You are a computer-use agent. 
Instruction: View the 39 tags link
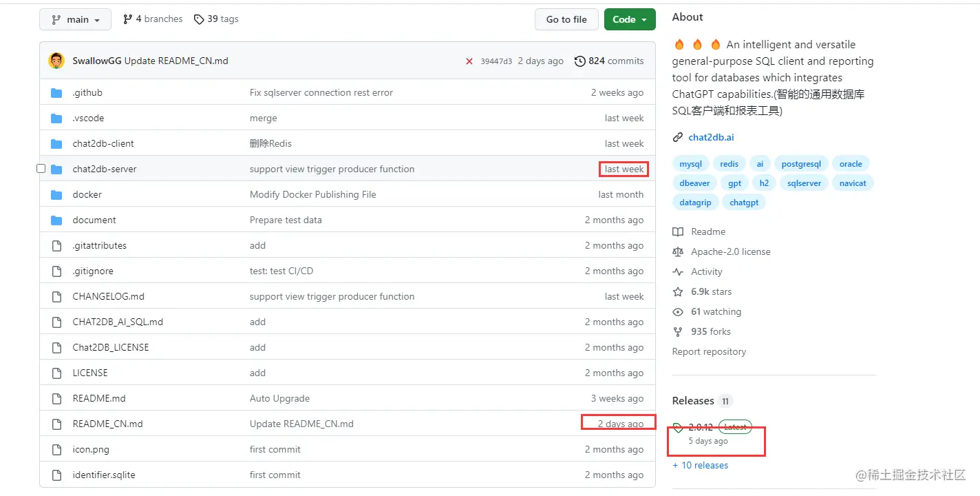[216, 19]
